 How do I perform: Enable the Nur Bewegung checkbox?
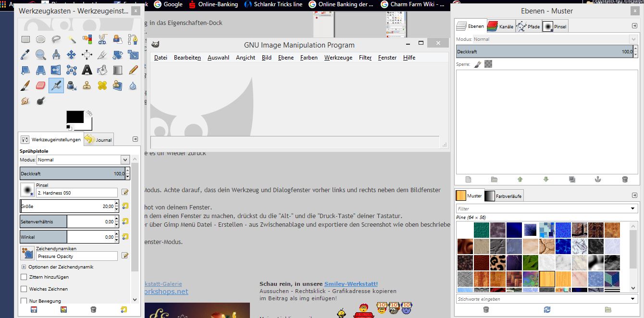pyautogui.click(x=24, y=301)
